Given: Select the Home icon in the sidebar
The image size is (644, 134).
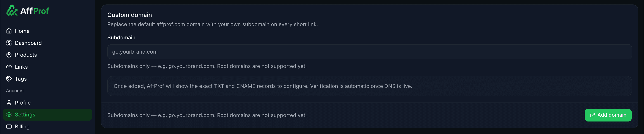Looking at the screenshot, I should [9, 31].
